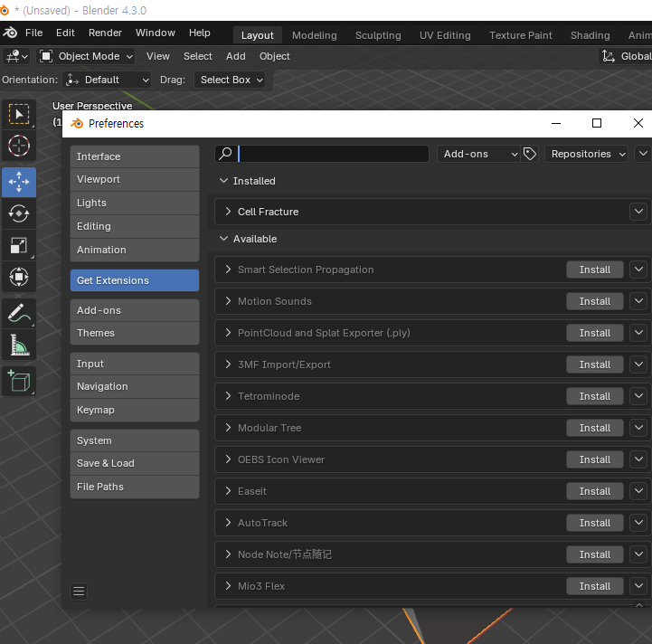
Task: Open the hamburger menu in Preferences
Action: point(79,591)
